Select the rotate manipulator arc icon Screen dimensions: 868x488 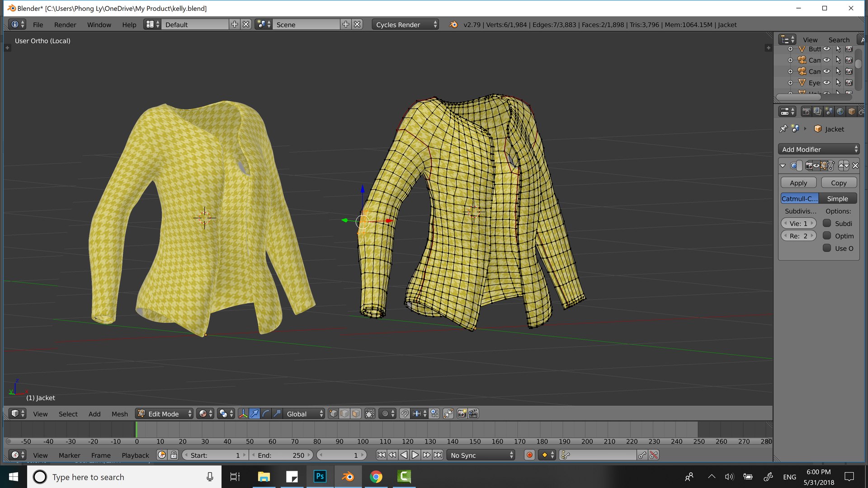266,414
